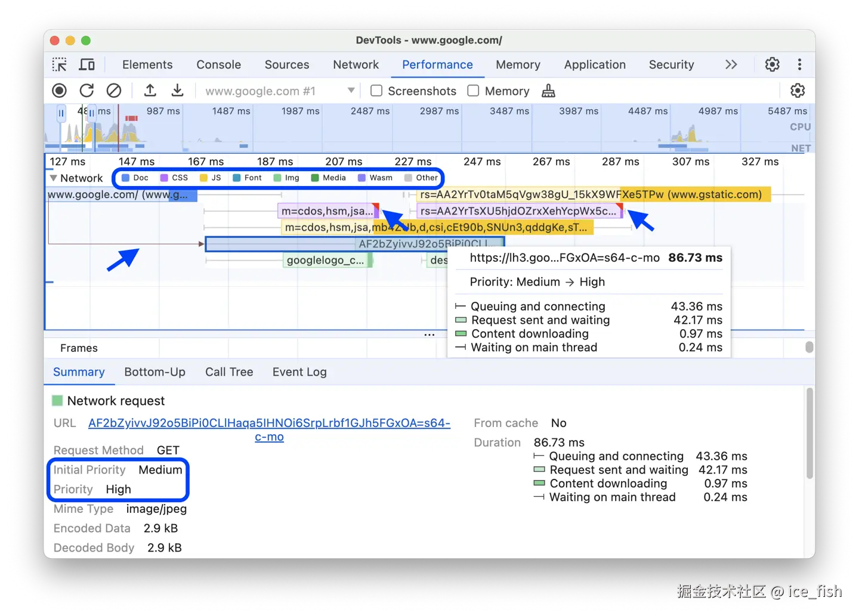This screenshot has height=616, width=859.
Task: Switch to the Call Tree tab
Action: pyautogui.click(x=229, y=372)
